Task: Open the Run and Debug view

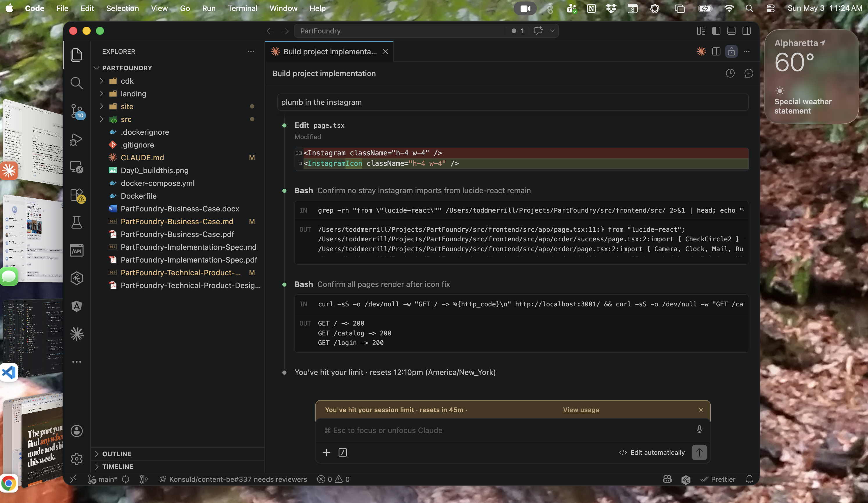Action: point(76,139)
